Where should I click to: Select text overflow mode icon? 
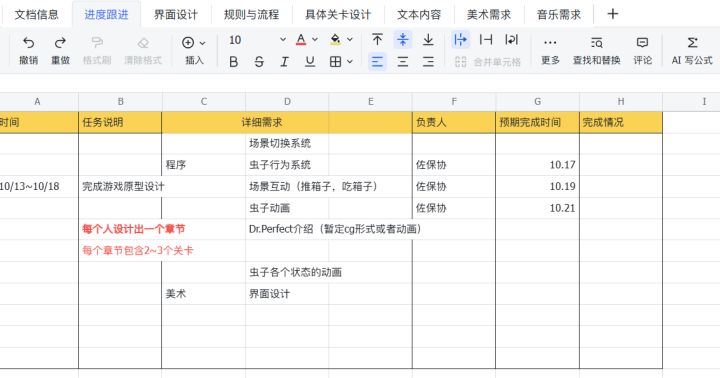point(460,40)
